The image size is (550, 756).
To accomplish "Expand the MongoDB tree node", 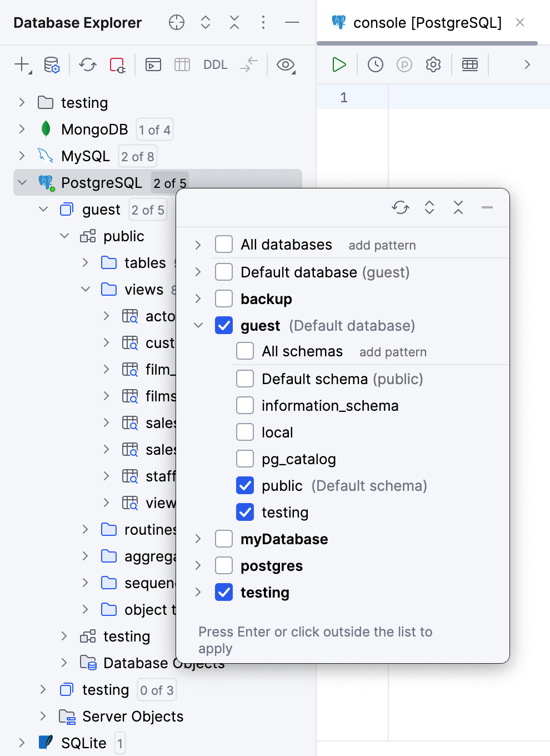I will pyautogui.click(x=22, y=130).
